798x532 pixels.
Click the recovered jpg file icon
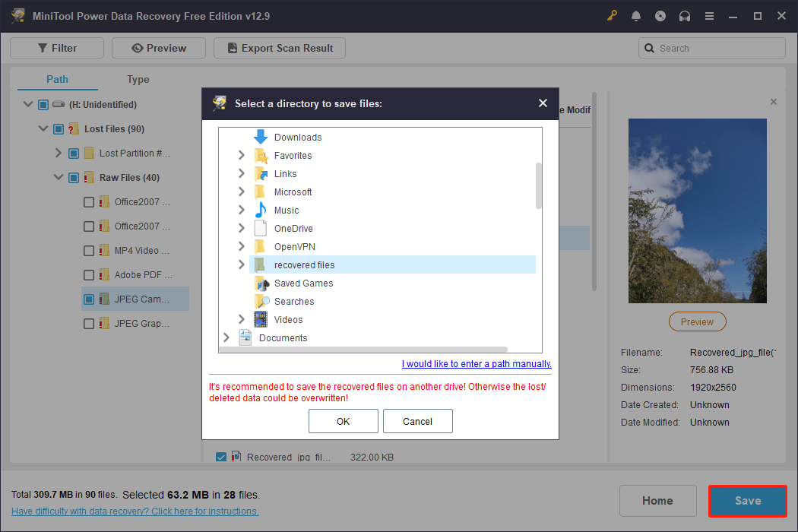pyautogui.click(x=236, y=456)
